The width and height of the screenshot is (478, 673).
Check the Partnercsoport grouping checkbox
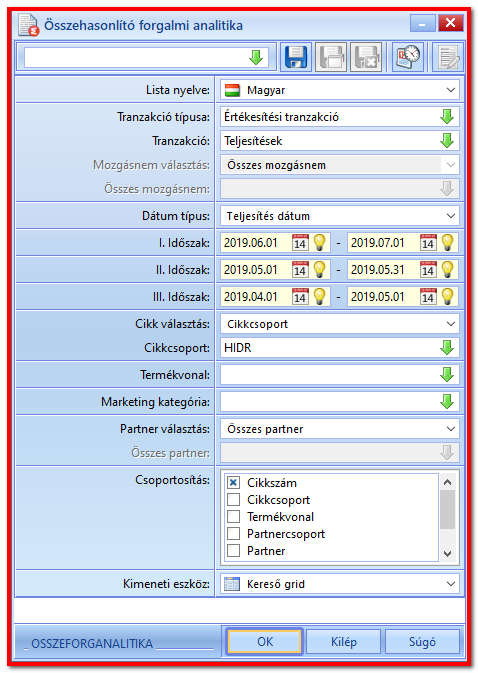click(x=233, y=534)
